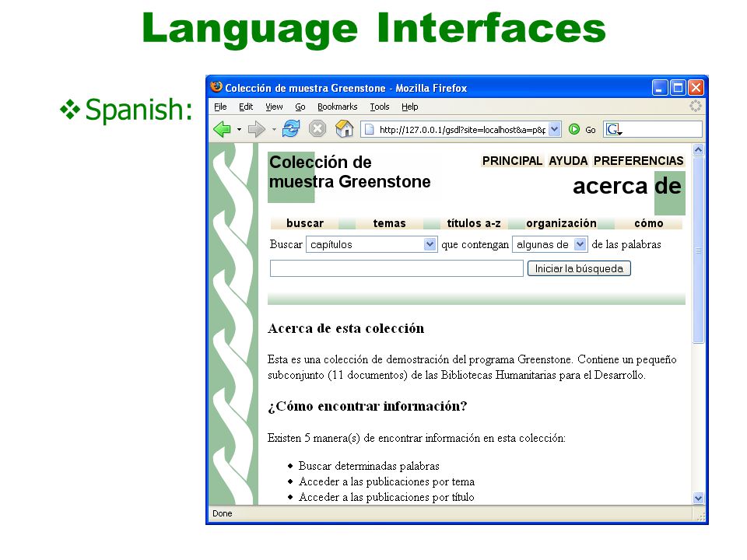
Task: Click the Firefox logo in title bar
Action: 216,86
